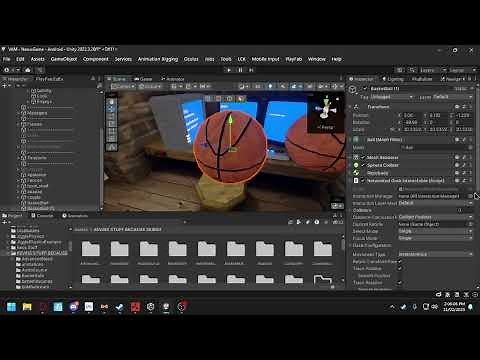Image resolution: width=480 pixels, height=360 pixels.
Task: Click the Project panel create plus button
Action: [x=5, y=222]
